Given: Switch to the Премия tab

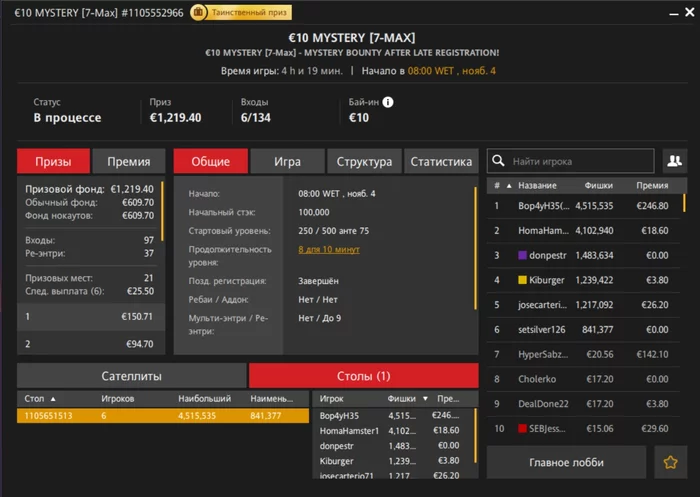Looking at the screenshot, I should (128, 161).
